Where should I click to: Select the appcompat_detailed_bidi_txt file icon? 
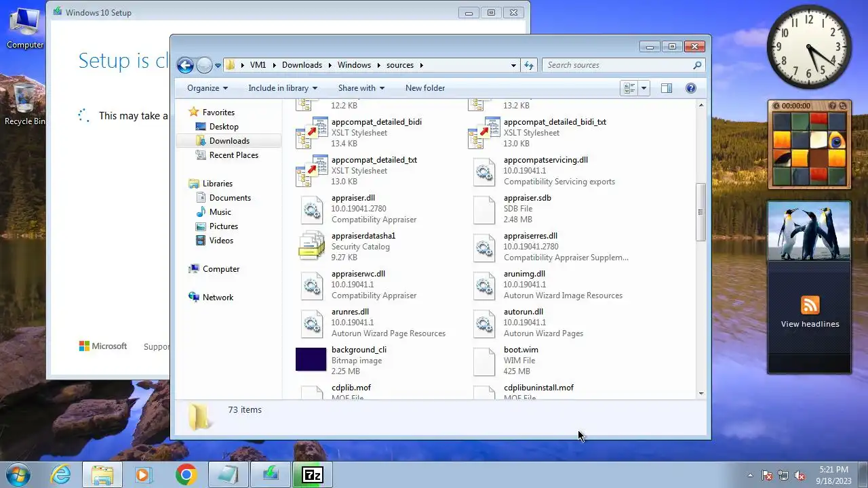pos(484,133)
